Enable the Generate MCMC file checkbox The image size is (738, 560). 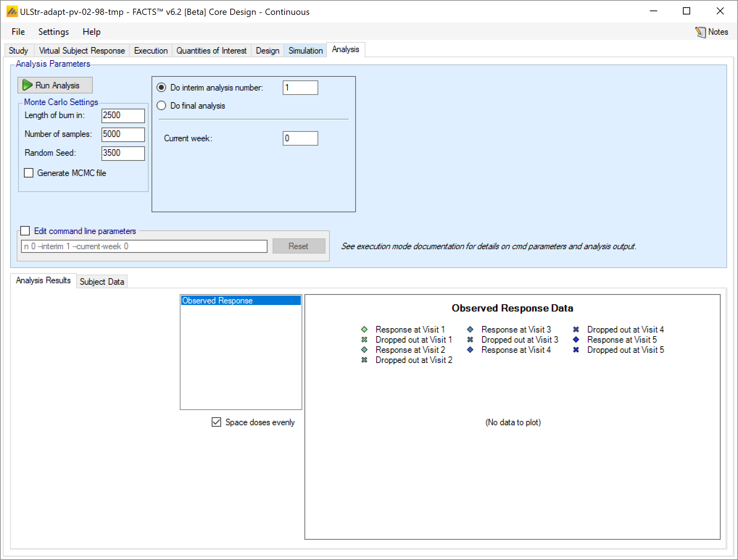click(29, 173)
